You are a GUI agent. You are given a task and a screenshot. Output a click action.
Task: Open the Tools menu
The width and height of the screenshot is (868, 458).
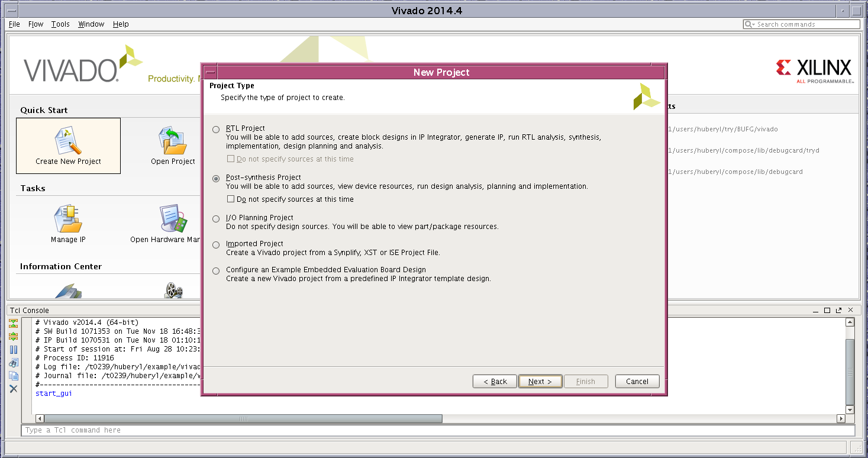[x=60, y=24]
